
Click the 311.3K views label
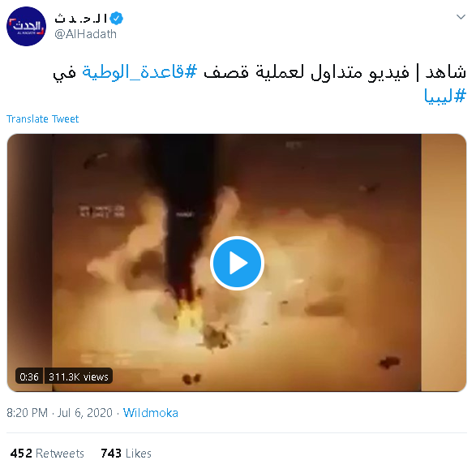[x=79, y=376]
